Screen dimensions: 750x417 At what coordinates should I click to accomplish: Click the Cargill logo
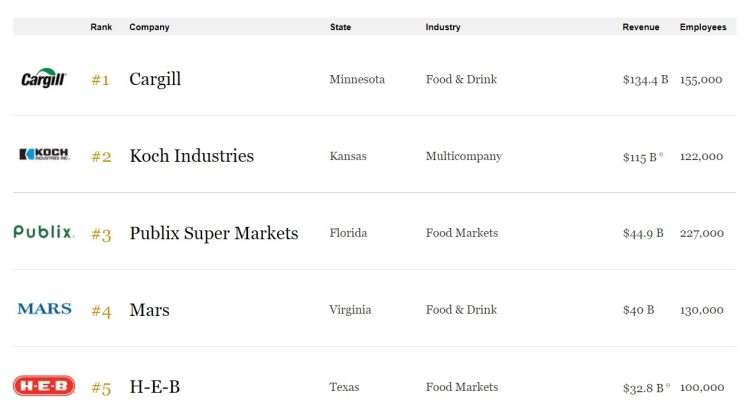pyautogui.click(x=43, y=79)
